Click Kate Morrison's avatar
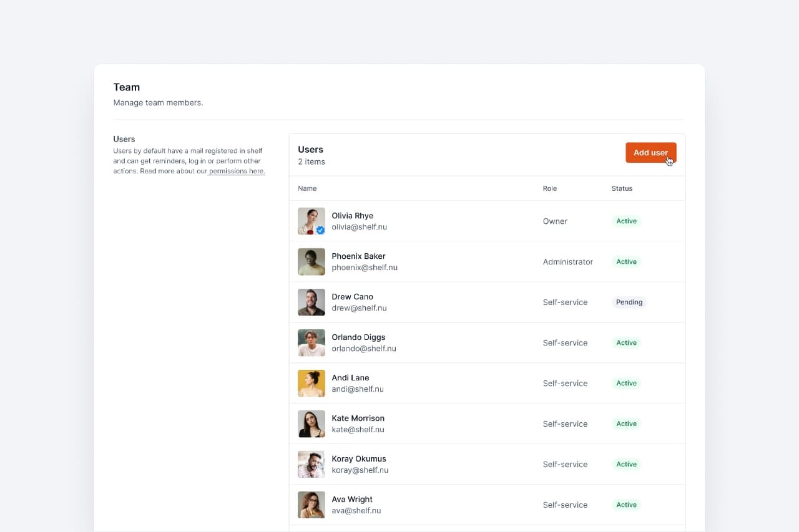799x532 pixels. tap(311, 423)
